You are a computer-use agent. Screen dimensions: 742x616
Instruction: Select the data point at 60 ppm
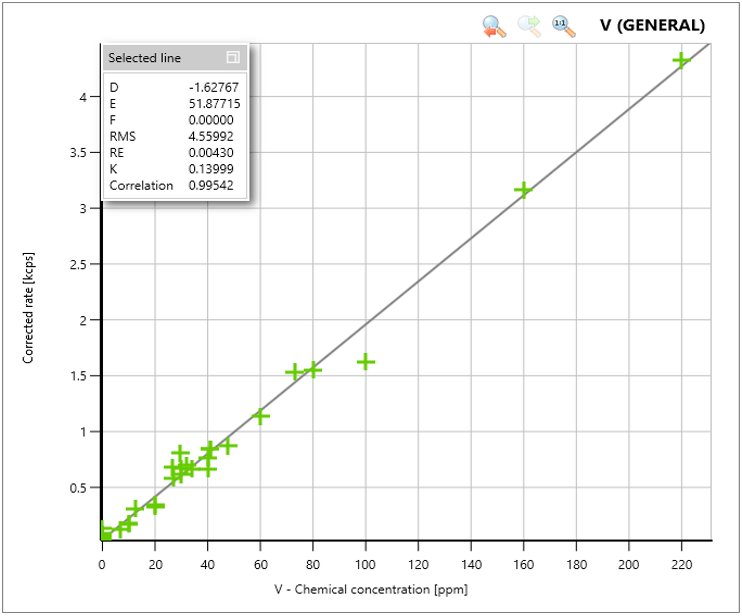point(260,416)
